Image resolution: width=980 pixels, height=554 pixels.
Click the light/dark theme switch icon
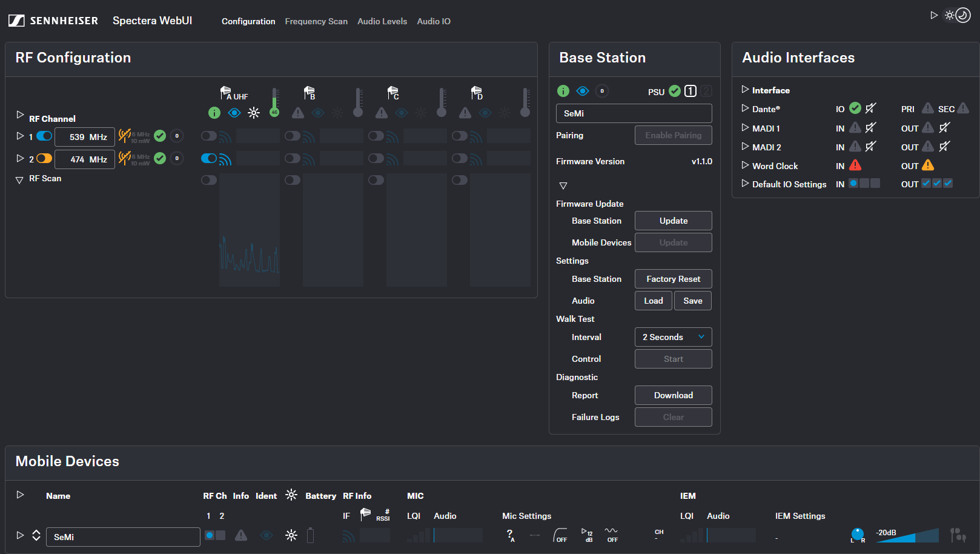pyautogui.click(x=958, y=15)
